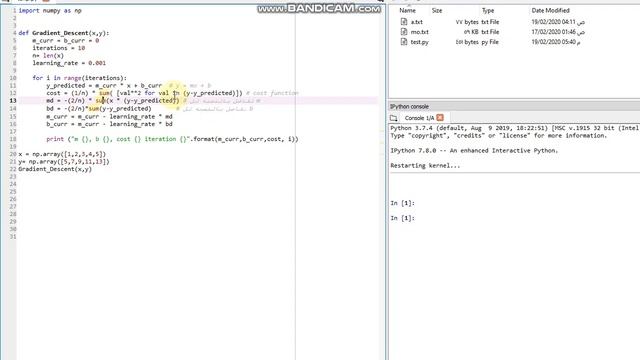Click the 'for i in range(iterations):' line
640x360 pixels.
[x=80, y=78]
